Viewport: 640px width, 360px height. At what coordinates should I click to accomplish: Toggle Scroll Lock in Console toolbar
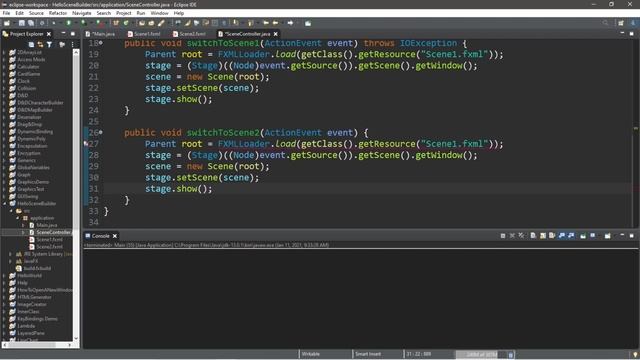[542, 236]
